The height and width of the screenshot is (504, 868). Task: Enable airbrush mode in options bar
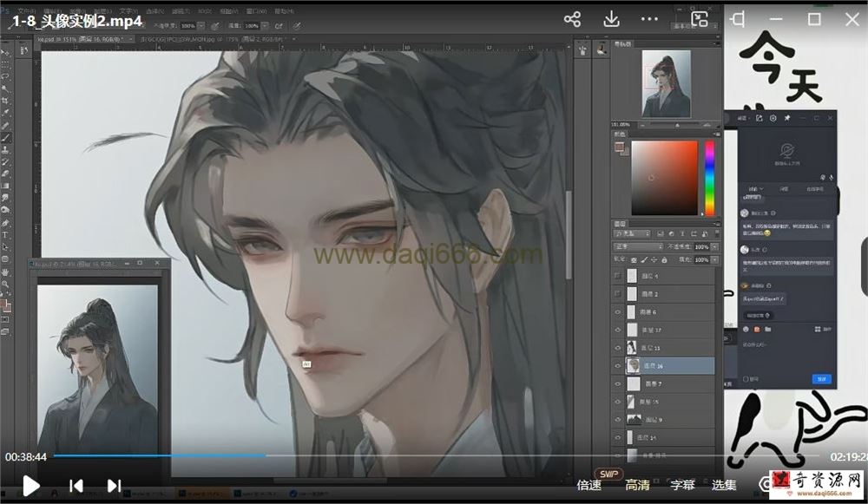tap(279, 25)
